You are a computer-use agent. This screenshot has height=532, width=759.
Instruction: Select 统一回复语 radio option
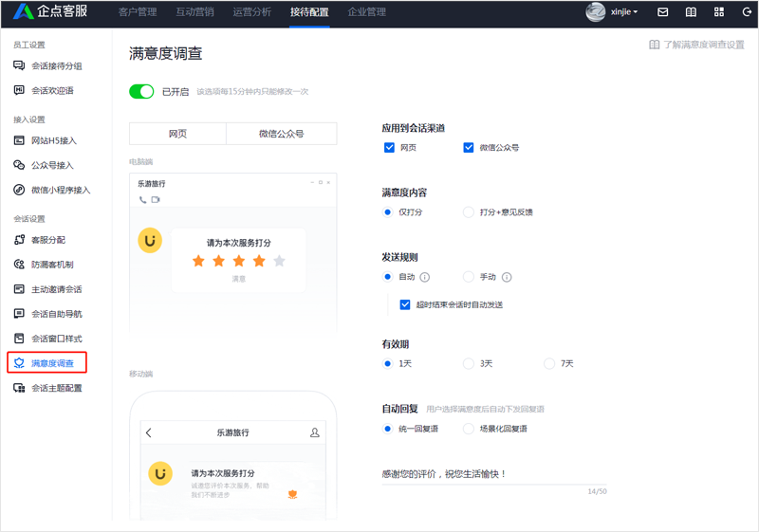[x=387, y=429]
